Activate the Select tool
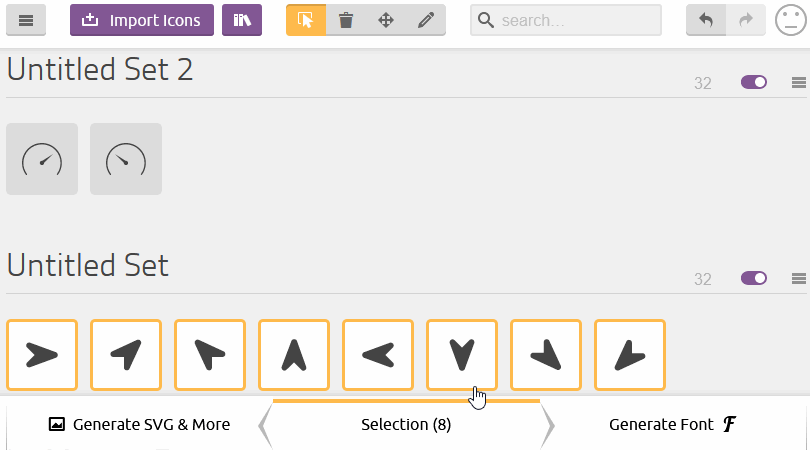 (306, 20)
